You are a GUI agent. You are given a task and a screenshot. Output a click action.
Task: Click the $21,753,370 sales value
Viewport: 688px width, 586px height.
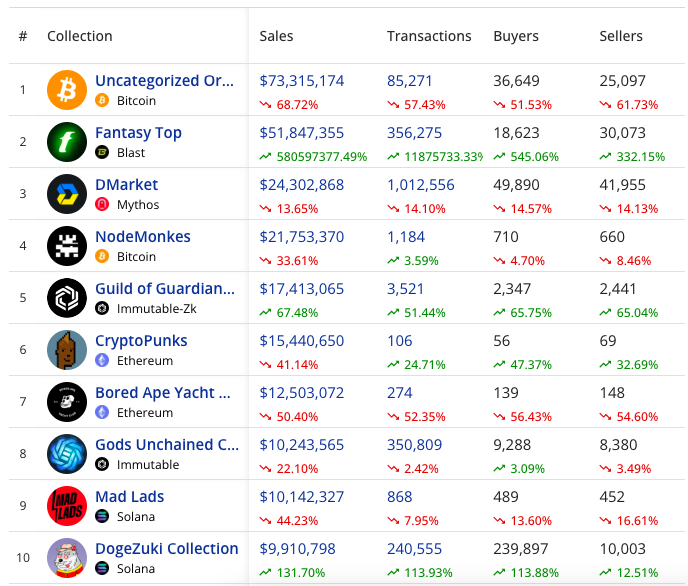pyautogui.click(x=301, y=237)
